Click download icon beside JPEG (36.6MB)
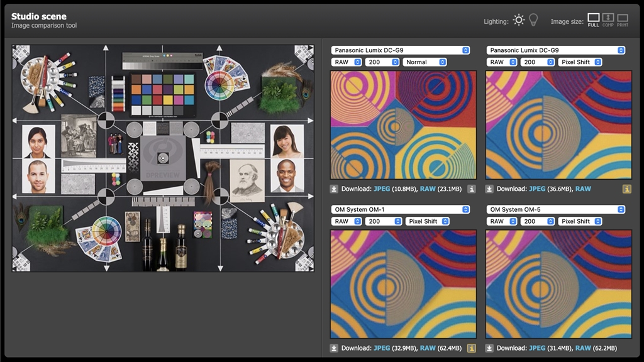 [x=489, y=189]
